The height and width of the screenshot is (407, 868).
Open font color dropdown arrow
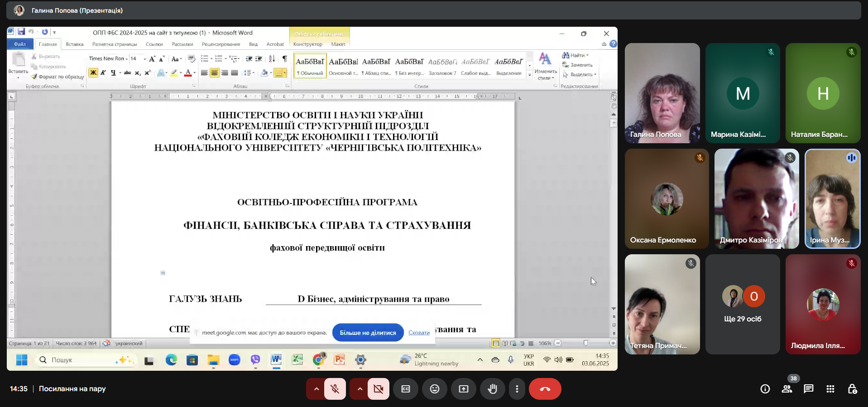tap(195, 73)
